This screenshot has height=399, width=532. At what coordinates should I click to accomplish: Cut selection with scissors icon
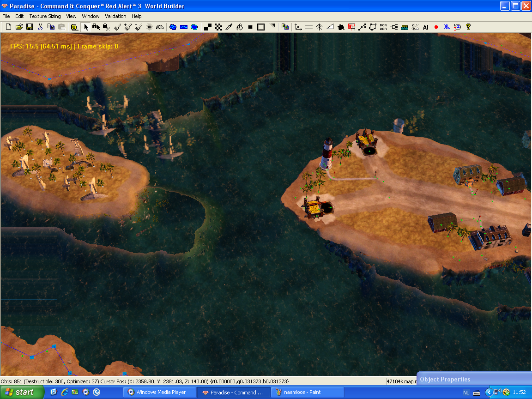coord(40,27)
